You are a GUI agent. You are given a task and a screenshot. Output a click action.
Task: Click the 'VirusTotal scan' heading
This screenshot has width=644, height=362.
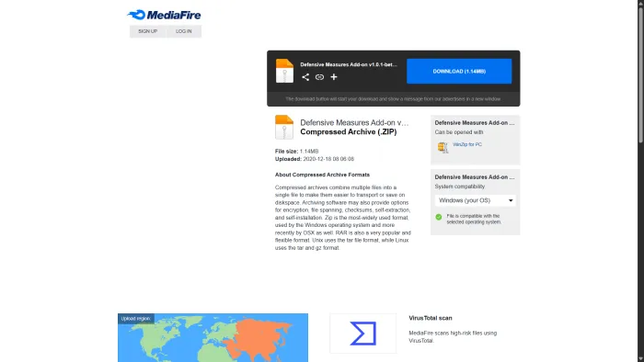click(x=431, y=318)
